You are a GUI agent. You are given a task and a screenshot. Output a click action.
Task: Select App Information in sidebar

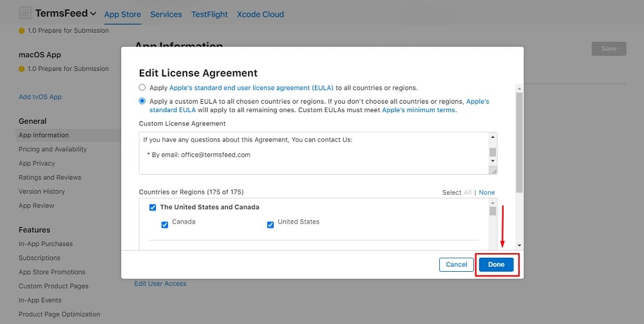click(x=44, y=135)
